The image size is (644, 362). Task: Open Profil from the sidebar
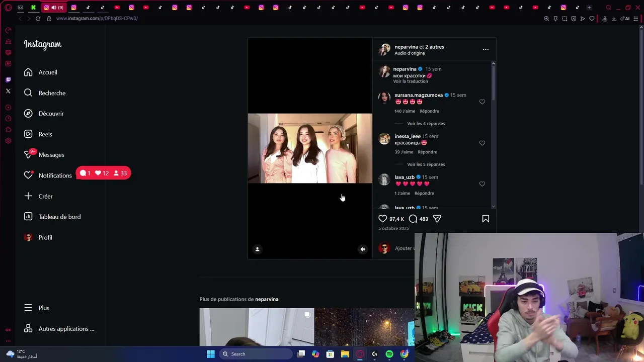(38, 237)
